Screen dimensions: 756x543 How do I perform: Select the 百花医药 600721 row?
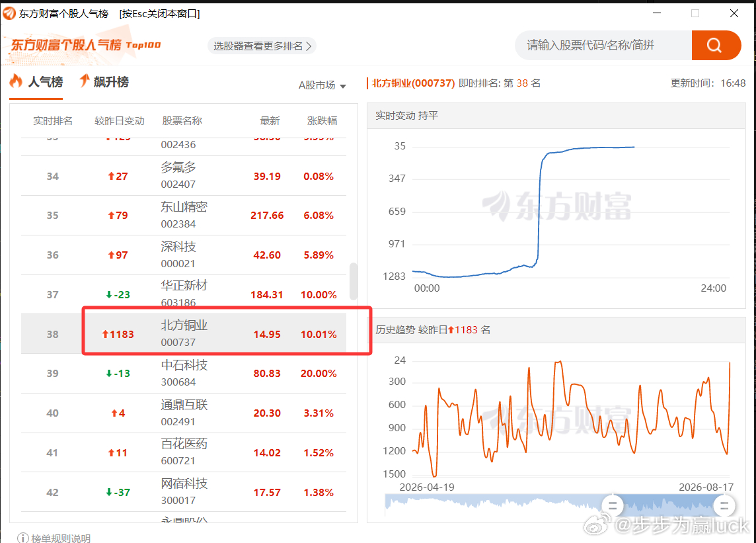[x=184, y=452]
